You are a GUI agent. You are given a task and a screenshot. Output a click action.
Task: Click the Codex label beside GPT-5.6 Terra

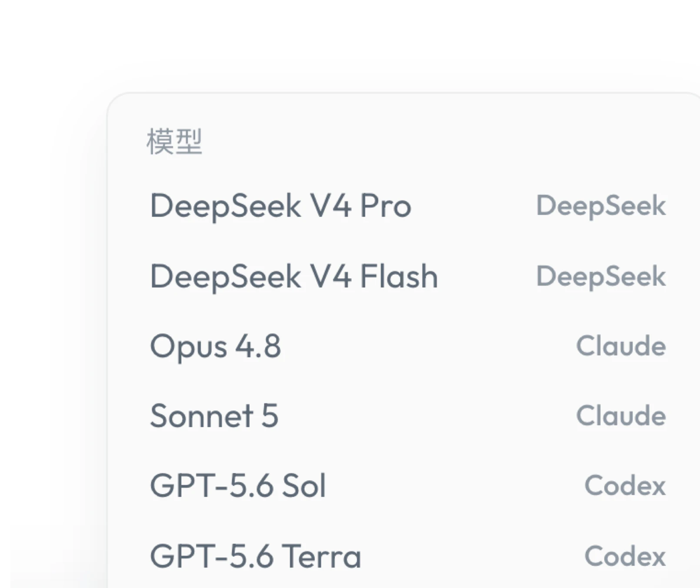(625, 556)
